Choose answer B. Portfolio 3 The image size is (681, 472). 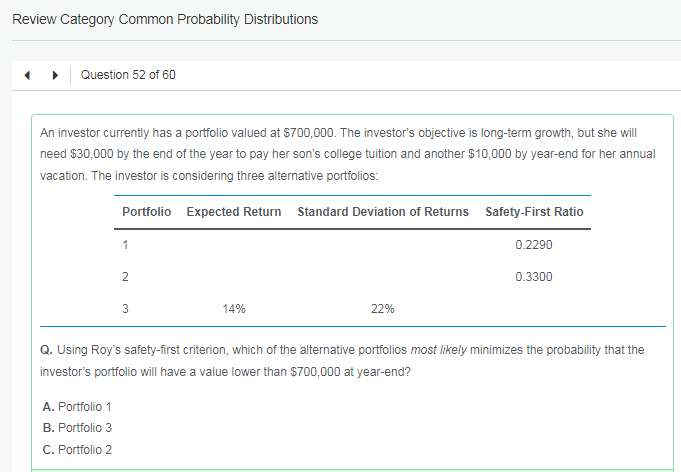79,428
